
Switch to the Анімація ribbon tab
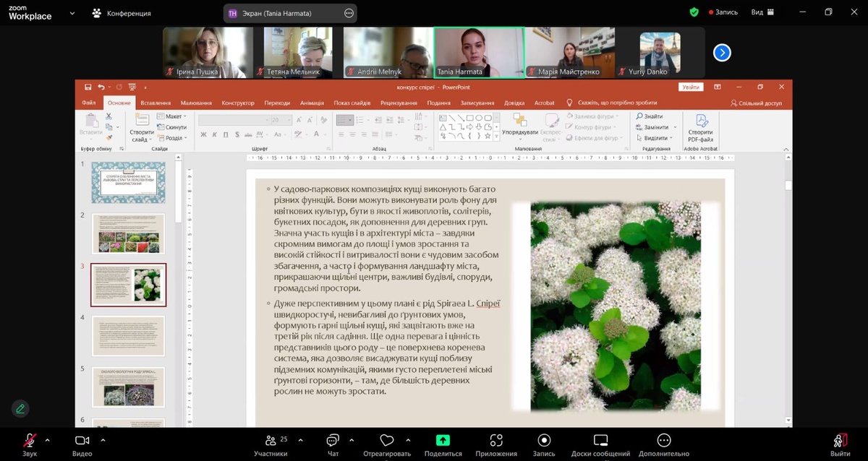312,103
